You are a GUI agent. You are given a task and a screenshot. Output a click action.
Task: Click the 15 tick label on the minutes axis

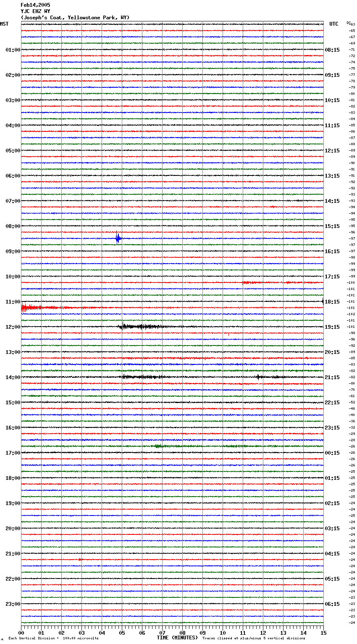323,633
